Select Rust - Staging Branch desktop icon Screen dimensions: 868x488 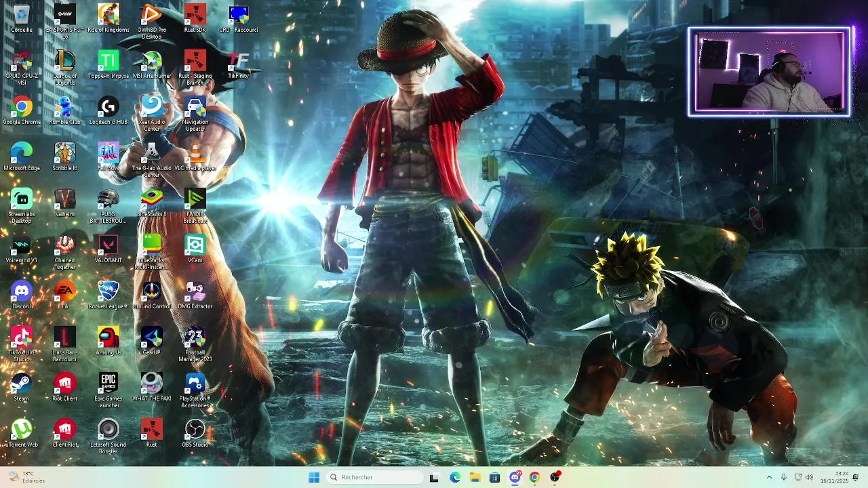coord(195,68)
